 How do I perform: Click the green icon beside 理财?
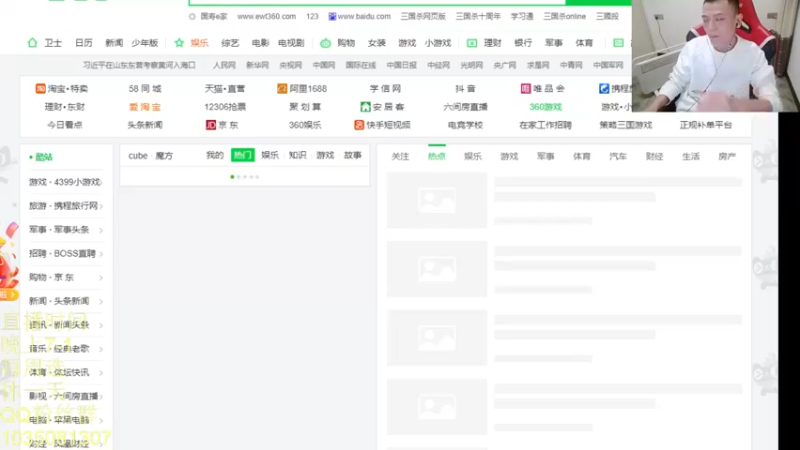(472, 43)
